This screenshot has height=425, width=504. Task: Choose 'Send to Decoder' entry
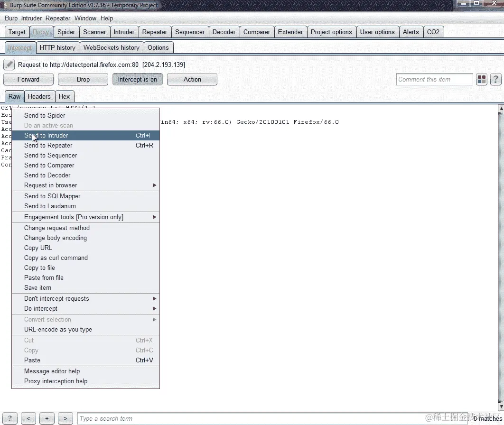[85, 175]
